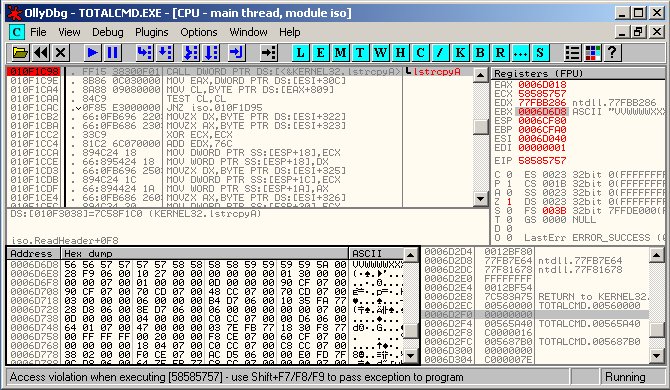The height and width of the screenshot is (390, 670).
Task: Click the CPU window C icon in menu bar
Action: [x=16, y=32]
